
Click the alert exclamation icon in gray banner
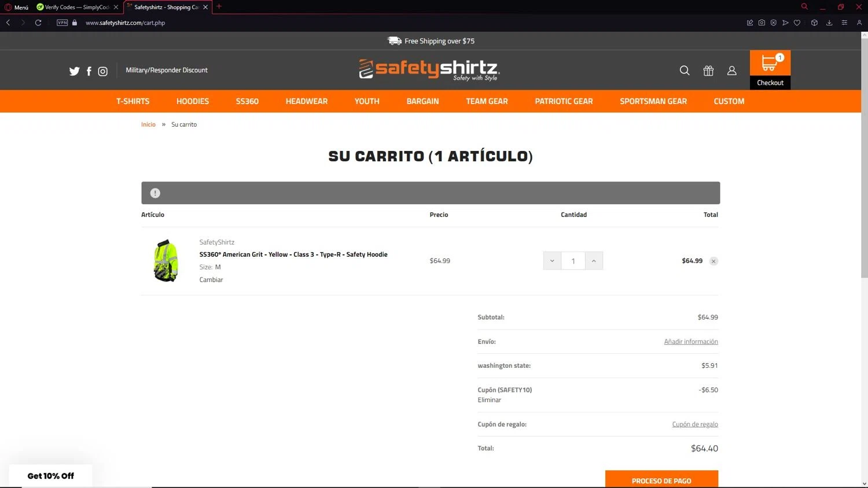[x=155, y=193]
